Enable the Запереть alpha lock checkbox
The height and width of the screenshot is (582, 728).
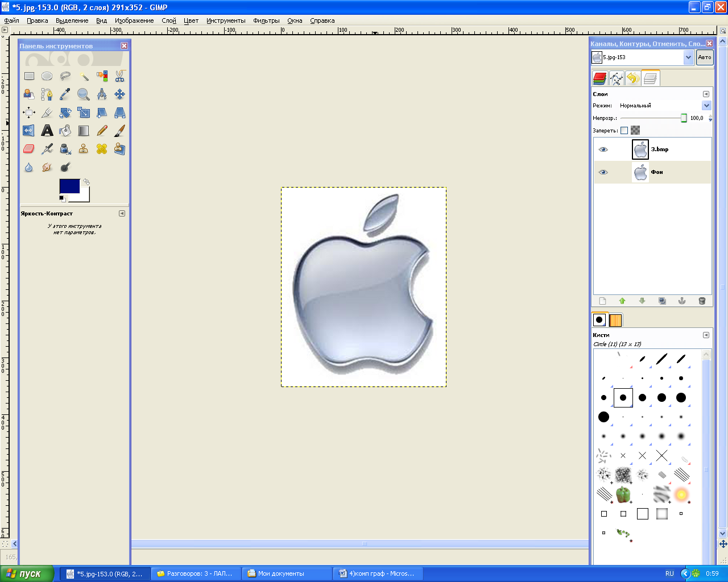click(624, 130)
